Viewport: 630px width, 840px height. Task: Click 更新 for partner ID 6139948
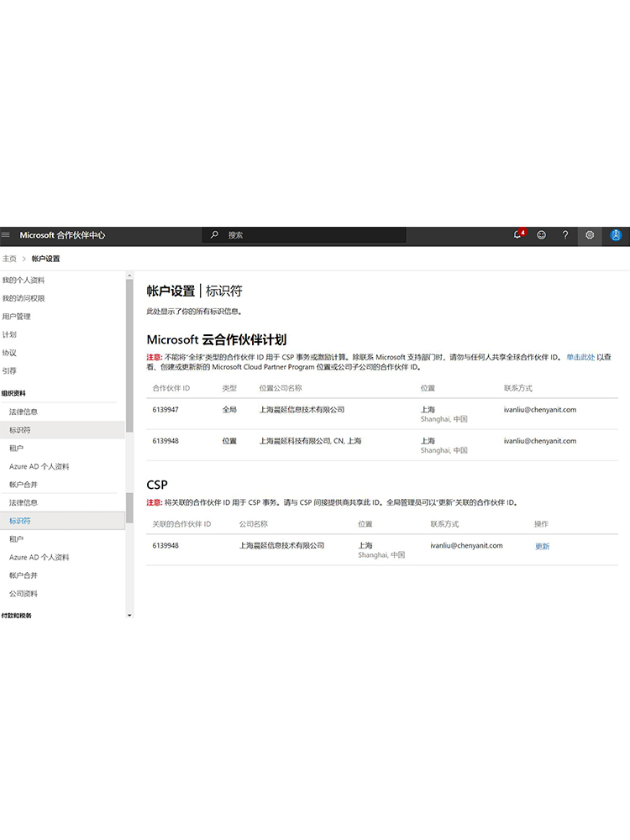coord(542,547)
